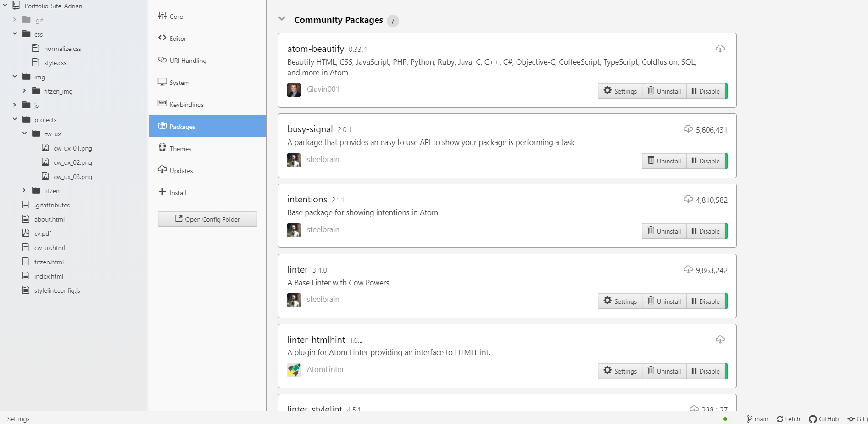Image resolution: width=868 pixels, height=424 pixels.
Task: Open linter-htmlhint Settings
Action: pyautogui.click(x=620, y=371)
